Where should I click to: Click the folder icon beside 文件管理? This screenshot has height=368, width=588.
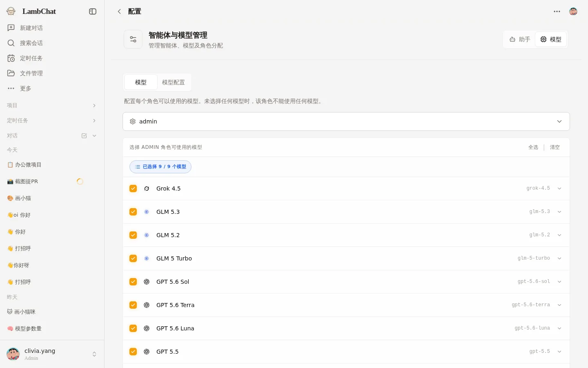pos(11,73)
